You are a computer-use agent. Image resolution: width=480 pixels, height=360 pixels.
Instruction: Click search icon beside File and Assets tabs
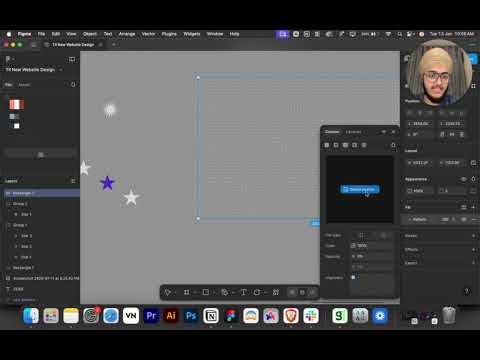tap(73, 85)
